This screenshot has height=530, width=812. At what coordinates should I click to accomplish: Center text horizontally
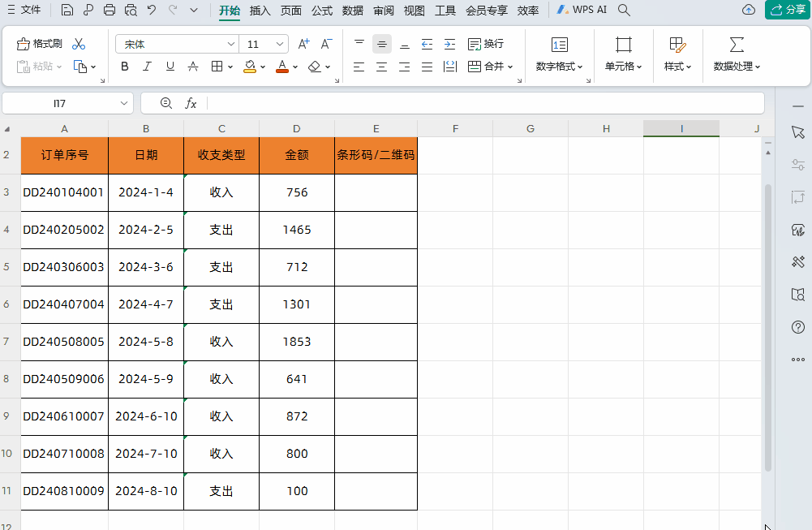tap(381, 67)
